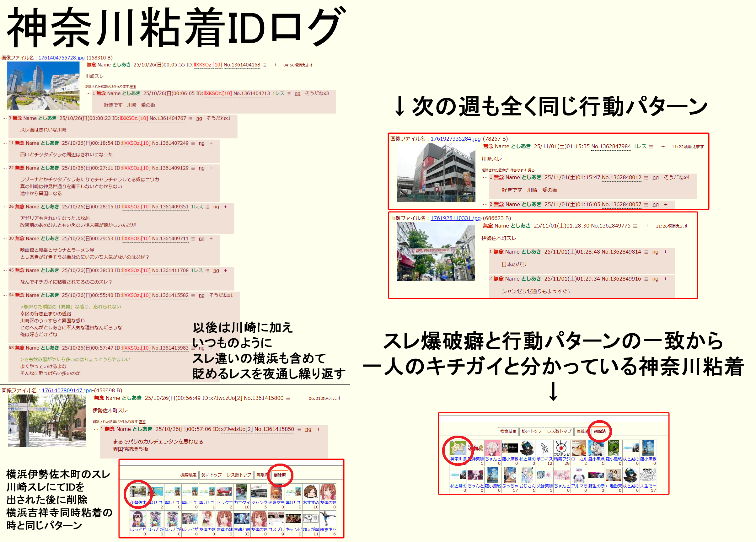Click plus icon on post No.1361407249
756x542 pixels.
tap(211, 143)
